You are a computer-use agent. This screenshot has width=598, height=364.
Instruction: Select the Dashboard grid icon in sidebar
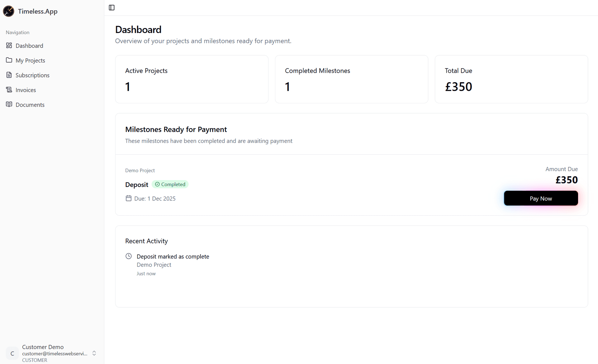(x=9, y=45)
